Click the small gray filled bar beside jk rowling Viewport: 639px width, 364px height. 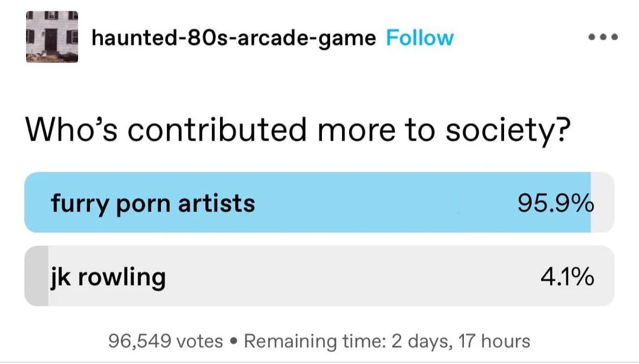click(36, 277)
